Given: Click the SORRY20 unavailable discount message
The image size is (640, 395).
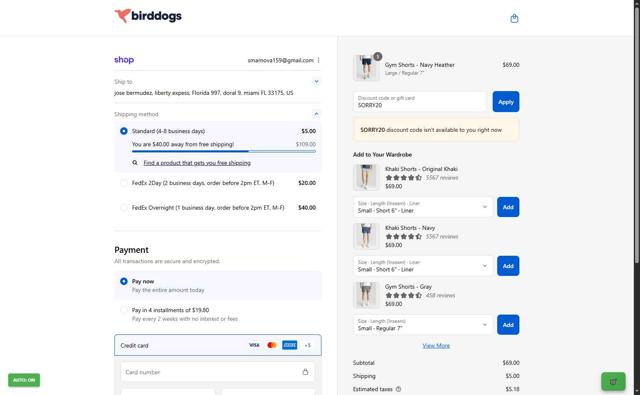Looking at the screenshot, I should tap(436, 130).
